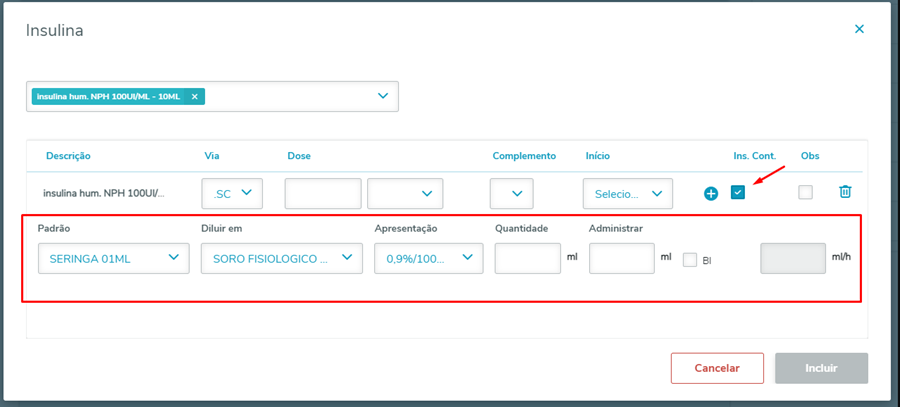Delete the insulin row with trash icon

click(x=845, y=192)
